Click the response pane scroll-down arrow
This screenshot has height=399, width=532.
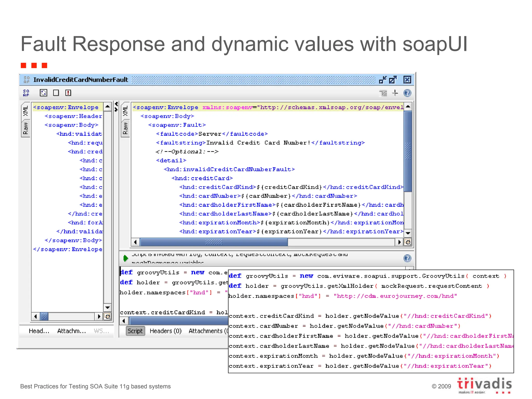click(408, 233)
